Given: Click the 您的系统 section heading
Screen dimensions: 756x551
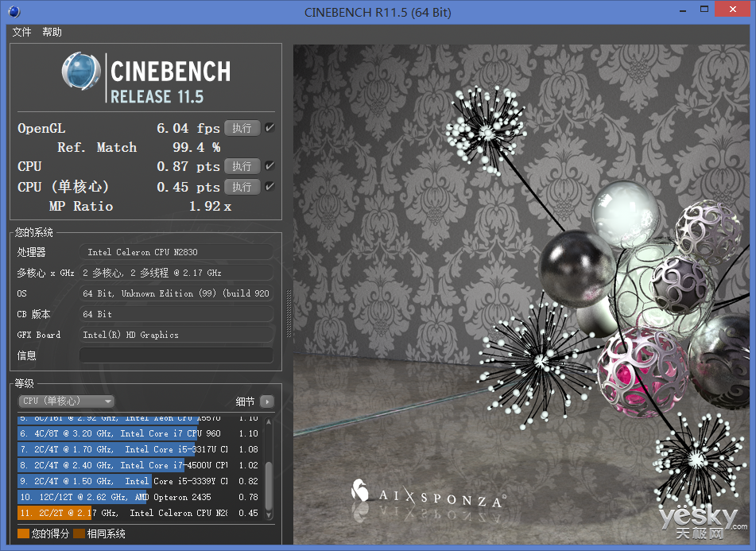Looking at the screenshot, I should pyautogui.click(x=33, y=232).
